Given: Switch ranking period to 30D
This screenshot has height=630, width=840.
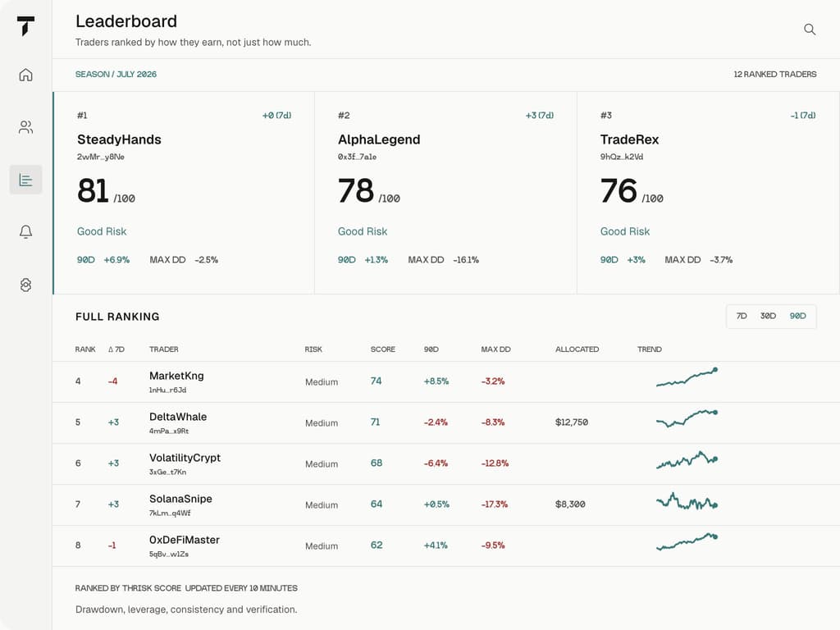Looking at the screenshot, I should [768, 316].
